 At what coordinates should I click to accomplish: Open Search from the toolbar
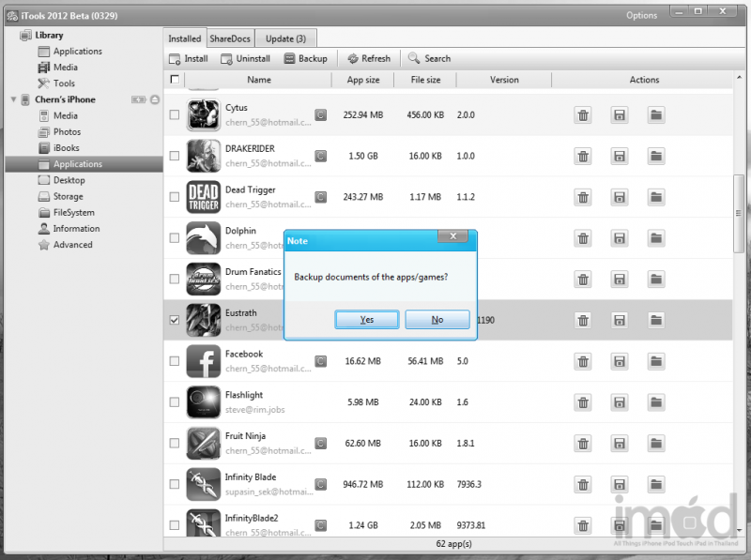pos(429,58)
